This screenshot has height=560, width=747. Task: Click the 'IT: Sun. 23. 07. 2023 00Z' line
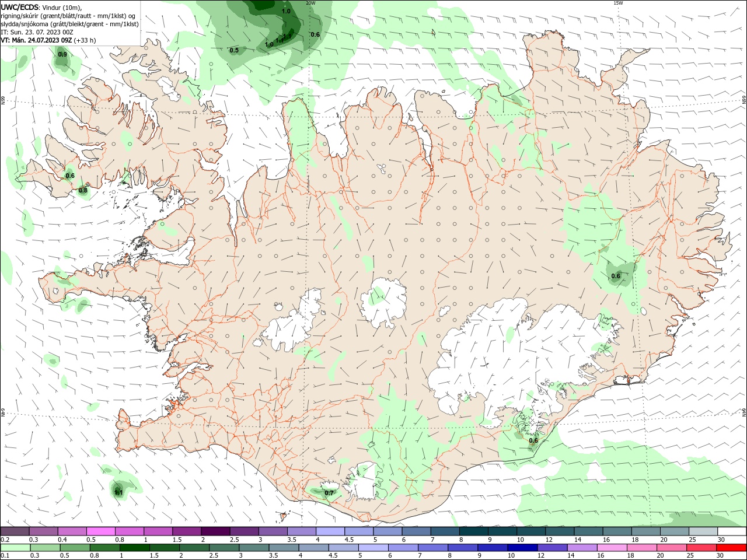pyautogui.click(x=37, y=32)
